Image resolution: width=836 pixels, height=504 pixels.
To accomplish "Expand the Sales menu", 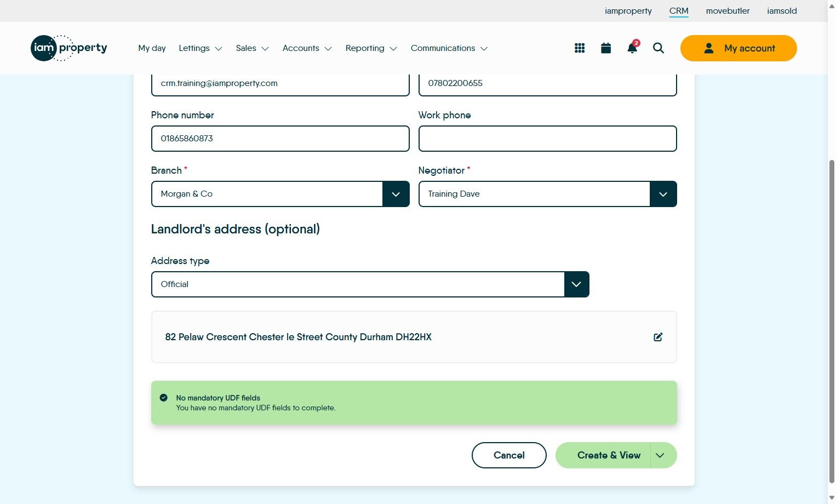I will click(x=252, y=48).
